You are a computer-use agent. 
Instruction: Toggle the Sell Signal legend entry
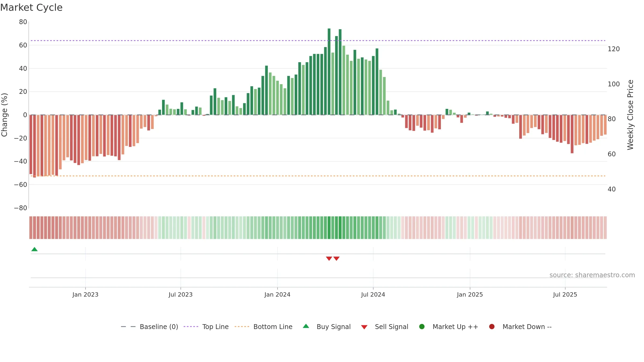point(385,327)
